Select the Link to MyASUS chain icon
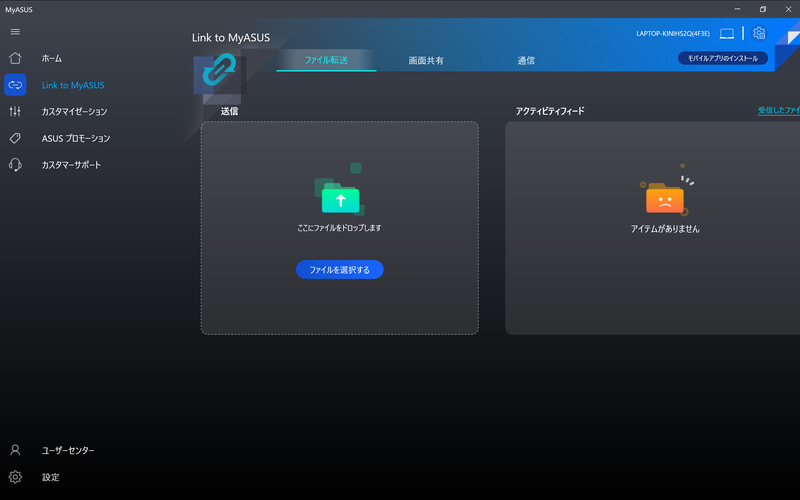Viewport: 800px width, 500px height. point(15,85)
